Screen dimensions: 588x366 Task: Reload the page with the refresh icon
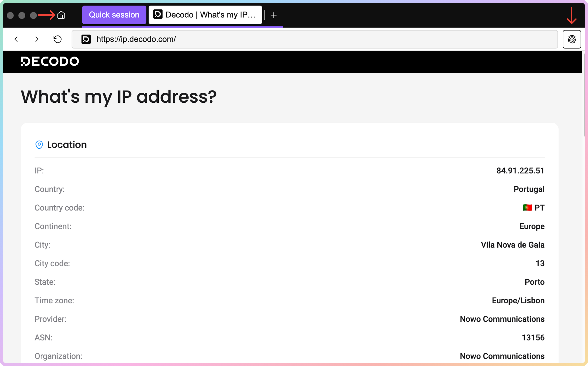tap(57, 39)
